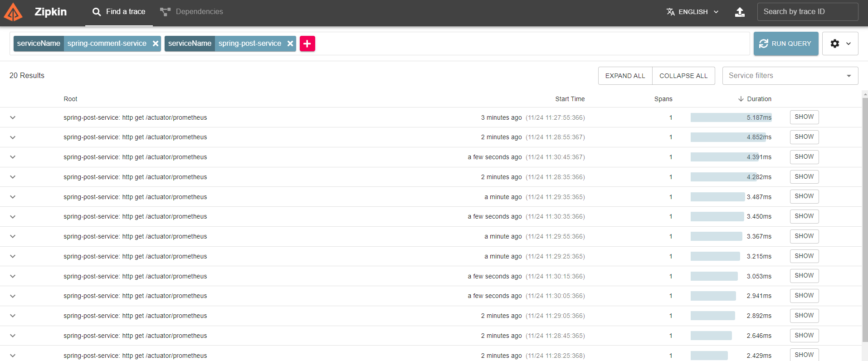
Task: Open the Service filters dropdown
Action: click(x=790, y=76)
